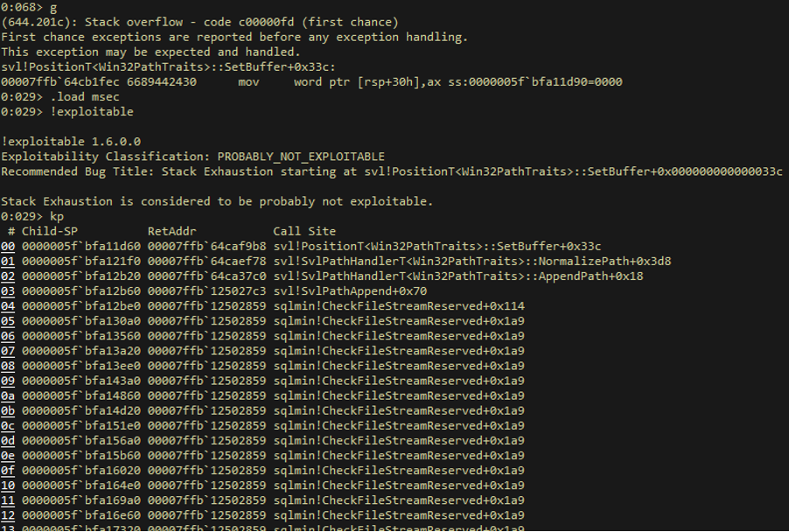Select stack frame 0f link
This screenshot has width=789, height=532.
tap(8, 471)
